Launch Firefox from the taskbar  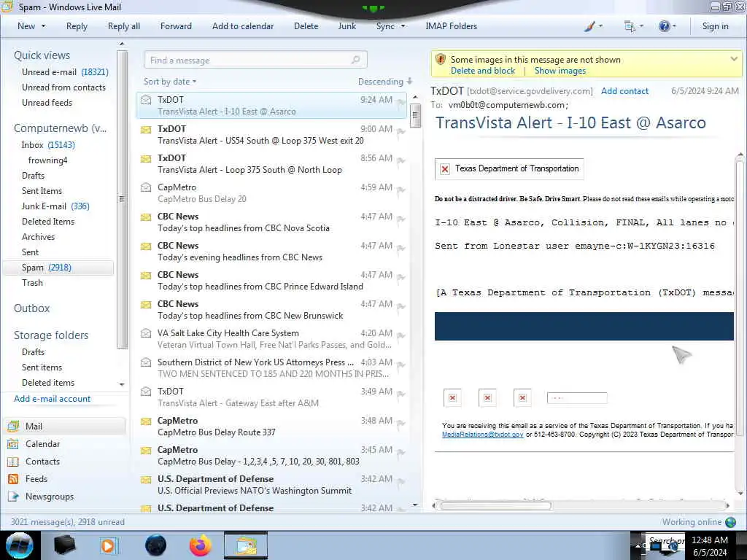201,545
